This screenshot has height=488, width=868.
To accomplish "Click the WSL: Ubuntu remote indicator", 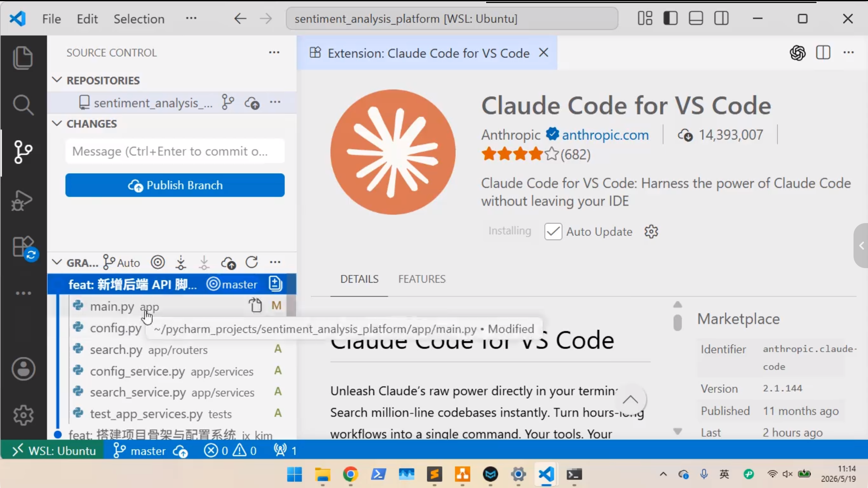I will [x=52, y=451].
